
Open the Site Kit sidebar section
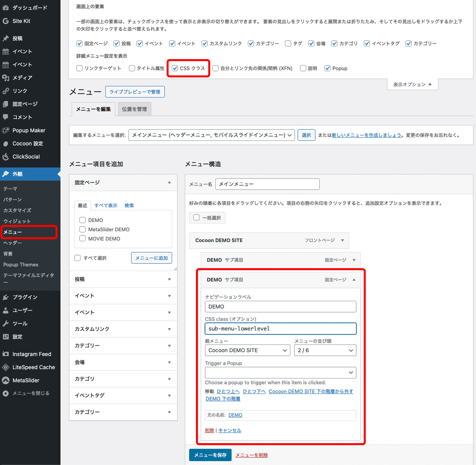(22, 21)
